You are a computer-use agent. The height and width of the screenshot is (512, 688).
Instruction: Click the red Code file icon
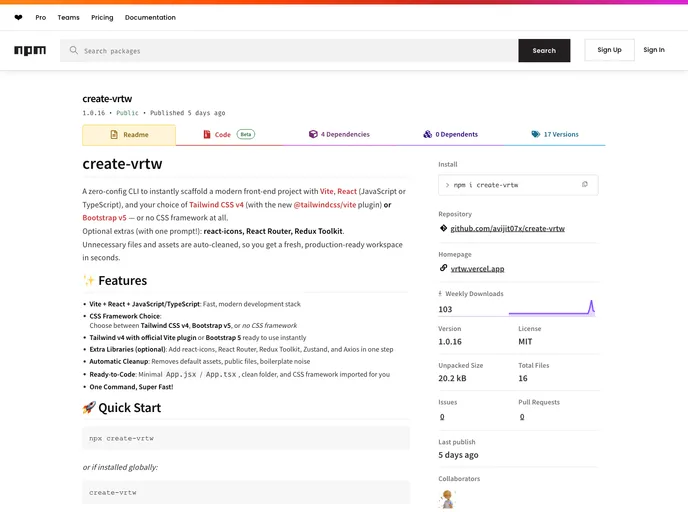207,134
